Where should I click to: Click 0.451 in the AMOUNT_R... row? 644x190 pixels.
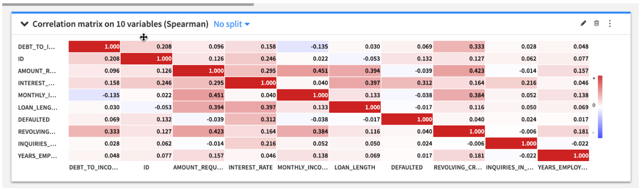click(x=303, y=71)
